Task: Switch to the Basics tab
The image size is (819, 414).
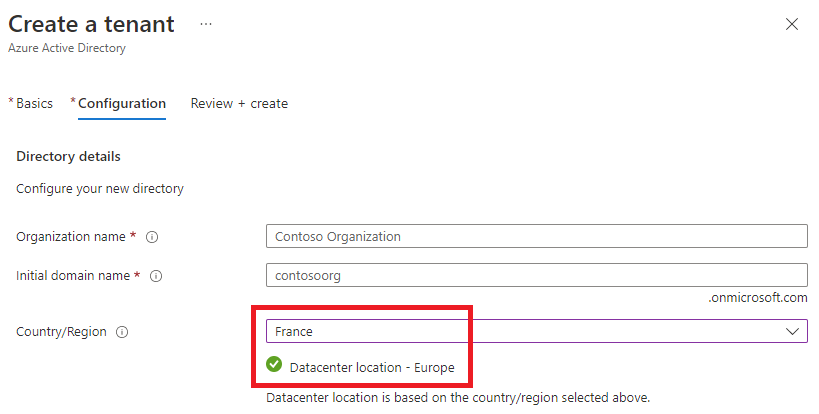Action: click(31, 103)
